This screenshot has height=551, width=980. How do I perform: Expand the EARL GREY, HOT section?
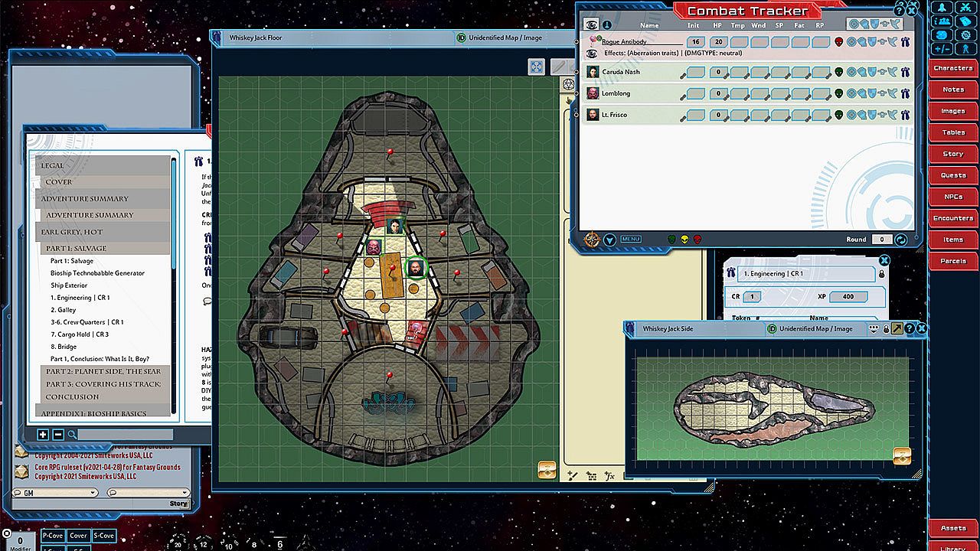coord(103,232)
